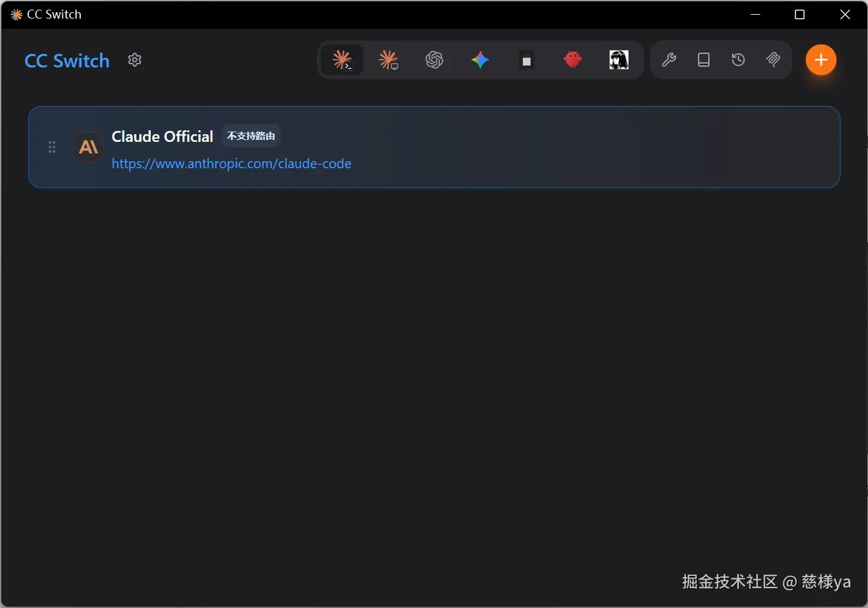Image resolution: width=868 pixels, height=608 pixels.
Task: Click the Claude Official provider name
Action: [162, 136]
